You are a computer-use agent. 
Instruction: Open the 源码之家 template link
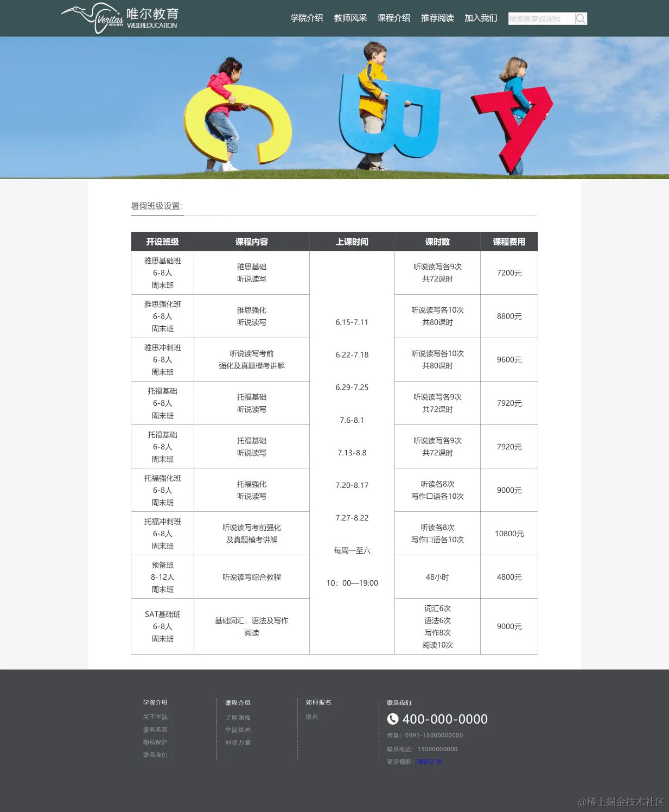pos(429,762)
